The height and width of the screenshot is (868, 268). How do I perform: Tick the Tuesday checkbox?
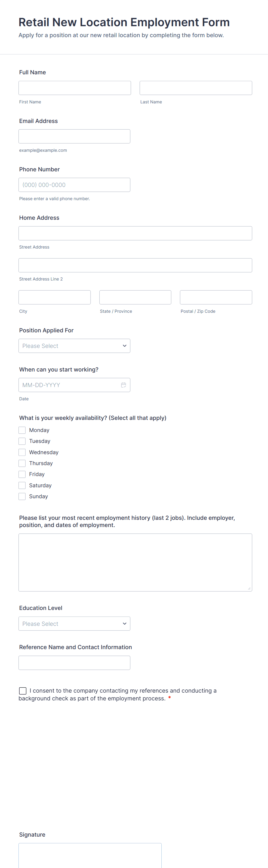(x=22, y=441)
